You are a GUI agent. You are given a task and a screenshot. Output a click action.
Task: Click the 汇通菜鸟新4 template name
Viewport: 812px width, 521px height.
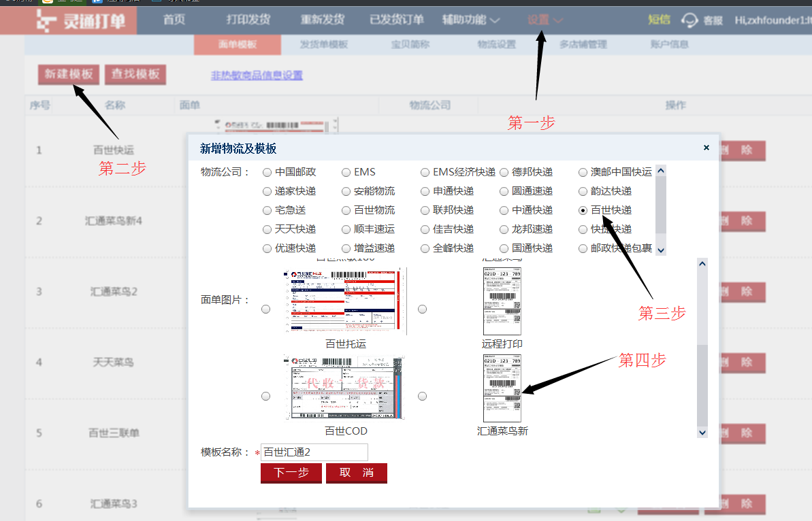(114, 222)
